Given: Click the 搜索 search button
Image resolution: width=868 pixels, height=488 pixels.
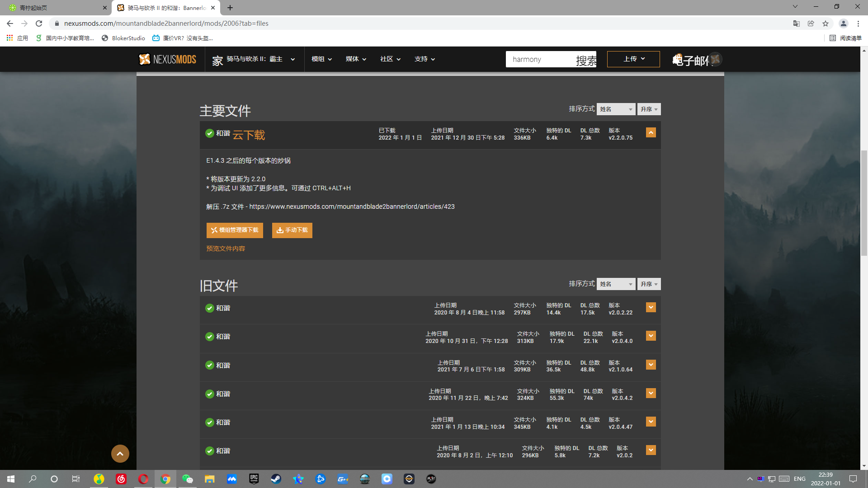Looking at the screenshot, I should 586,60.
